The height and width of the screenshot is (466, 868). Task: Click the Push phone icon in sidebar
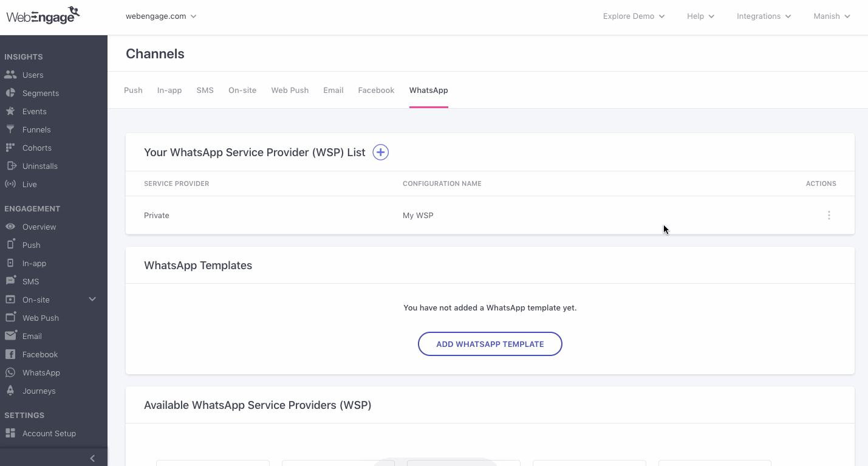(x=10, y=244)
